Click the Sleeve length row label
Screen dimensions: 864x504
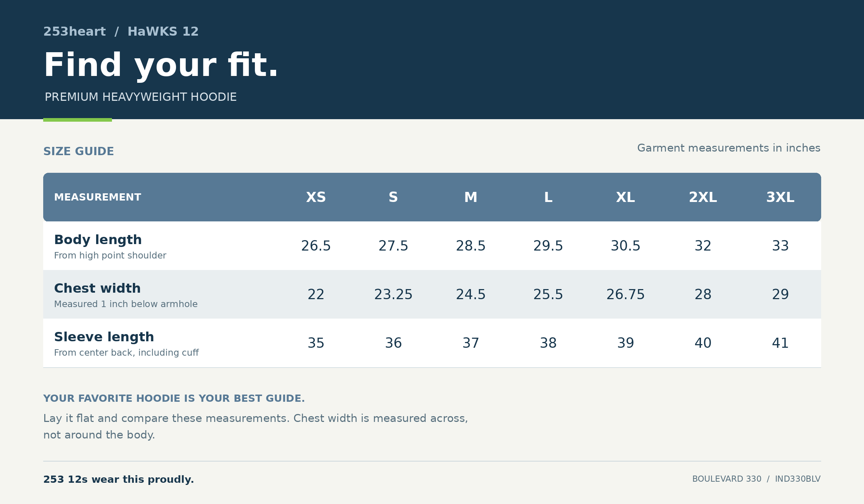click(104, 337)
